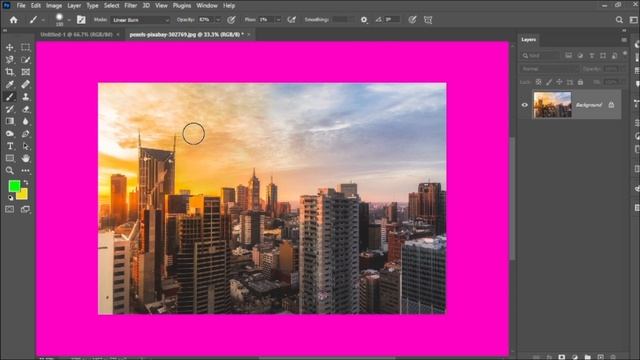The height and width of the screenshot is (360, 640).
Task: Open the brush preset picker dropdown
Action: 69,20
